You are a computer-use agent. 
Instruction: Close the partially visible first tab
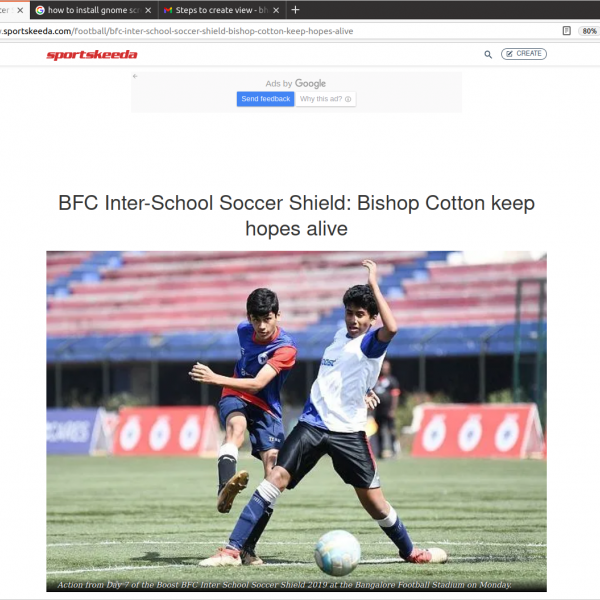pyautogui.click(x=20, y=10)
